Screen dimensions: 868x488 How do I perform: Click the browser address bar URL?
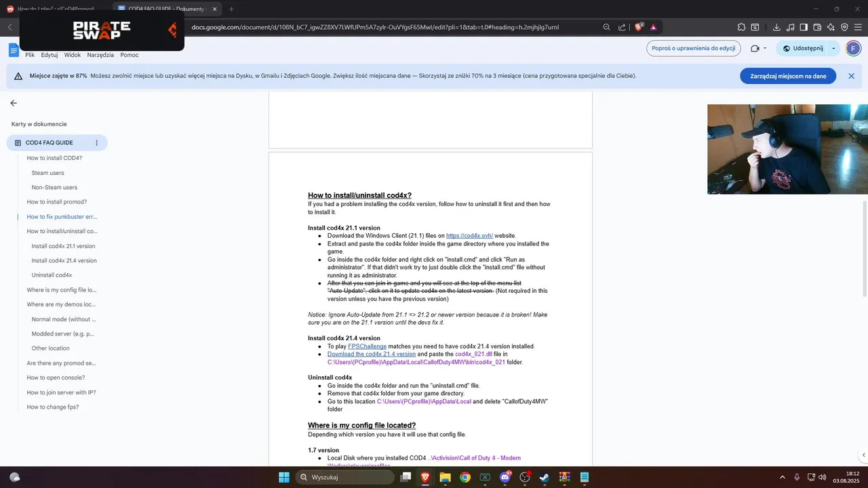[375, 27]
